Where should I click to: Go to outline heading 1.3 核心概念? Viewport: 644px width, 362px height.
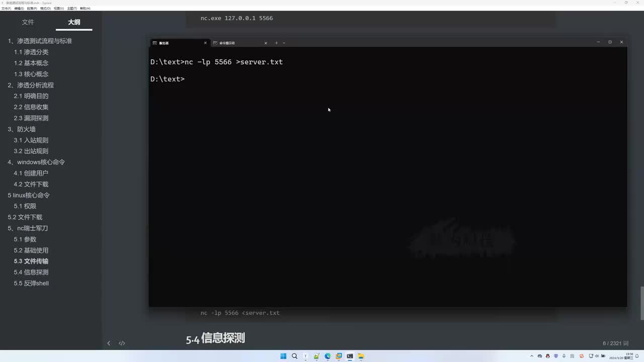[31, 74]
